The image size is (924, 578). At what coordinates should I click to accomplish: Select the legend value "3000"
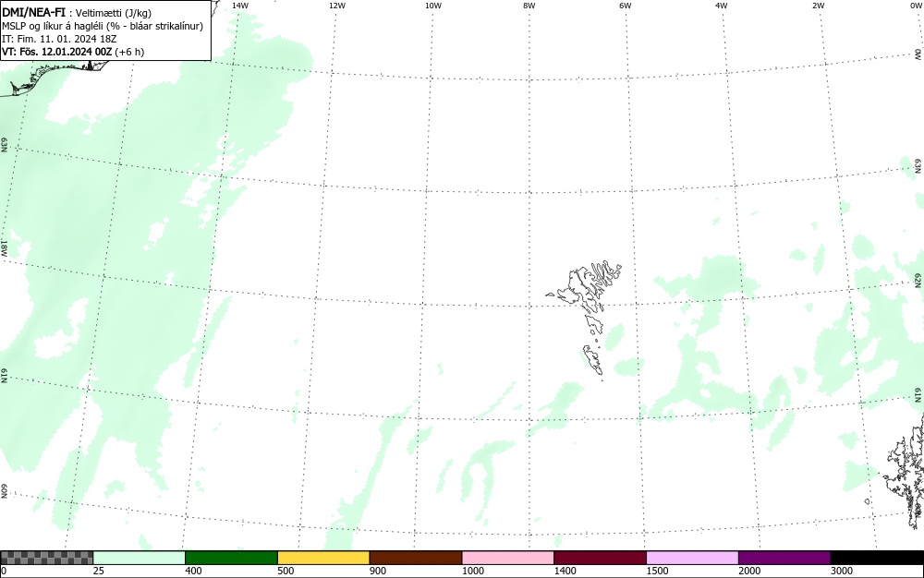pos(842,571)
